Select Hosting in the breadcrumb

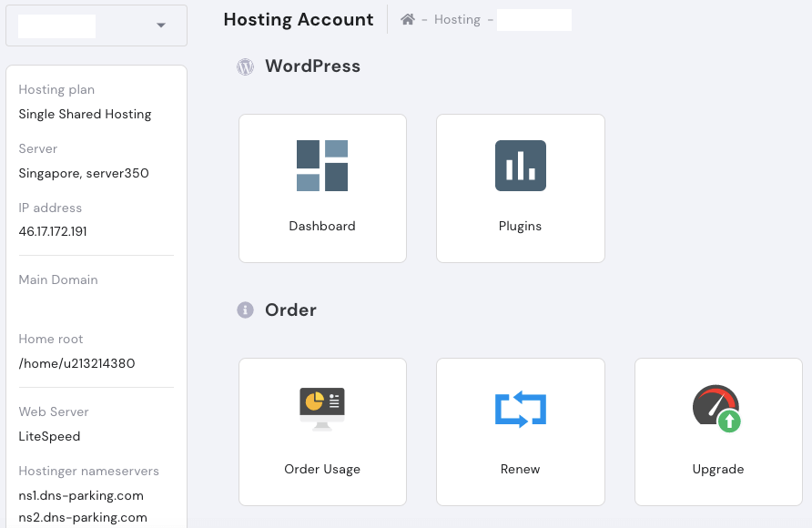click(457, 20)
